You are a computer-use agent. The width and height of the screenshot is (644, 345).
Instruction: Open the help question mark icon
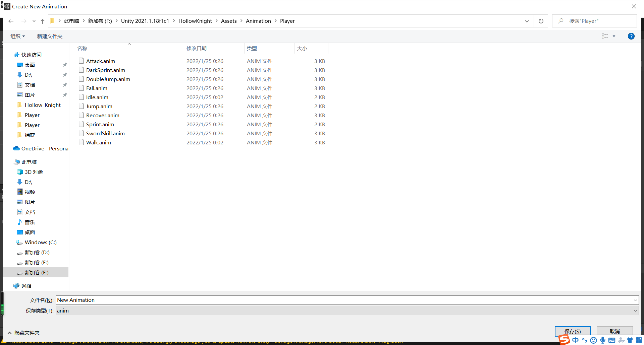(631, 36)
